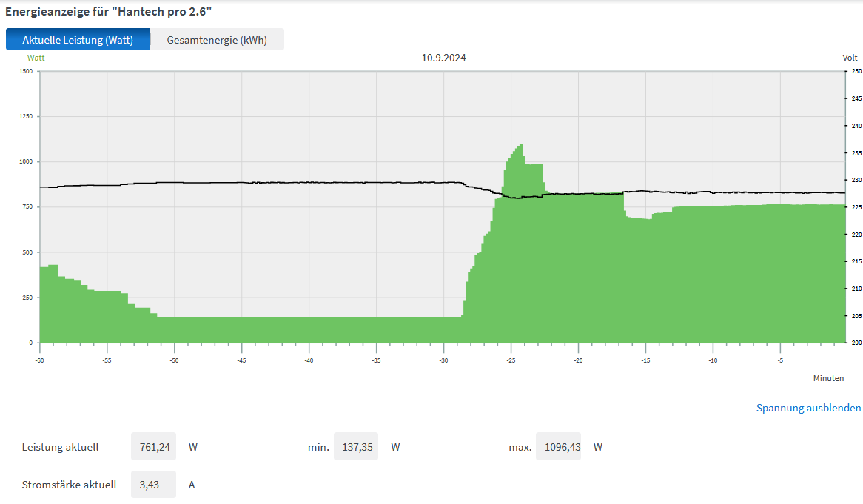The height and width of the screenshot is (504, 863).
Task: Select the max. power value 1096,43
Action: (x=560, y=447)
